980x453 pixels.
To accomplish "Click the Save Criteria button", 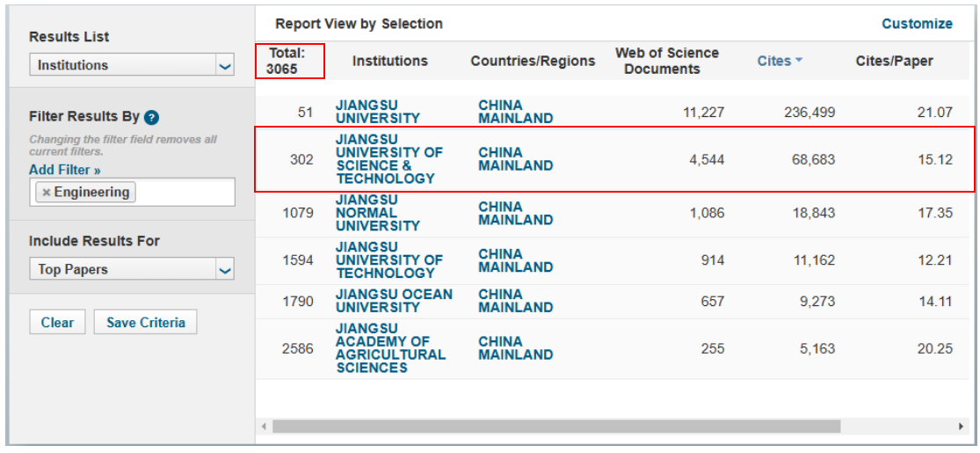I will [x=146, y=323].
